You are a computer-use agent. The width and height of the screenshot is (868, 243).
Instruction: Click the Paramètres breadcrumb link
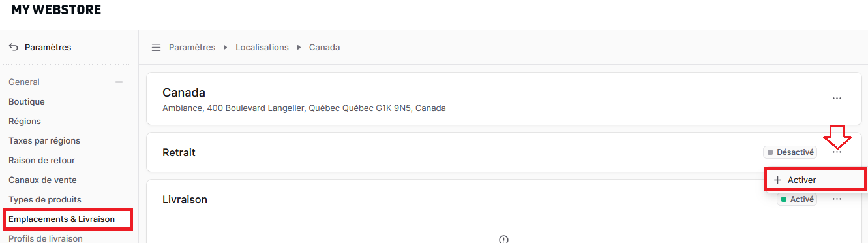tap(192, 47)
